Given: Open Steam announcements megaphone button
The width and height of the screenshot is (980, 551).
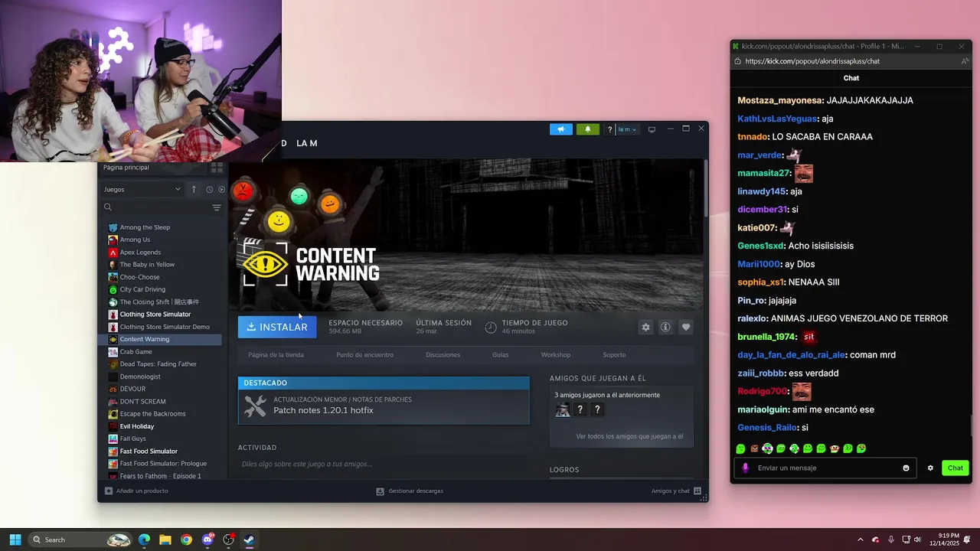Looking at the screenshot, I should [560, 129].
